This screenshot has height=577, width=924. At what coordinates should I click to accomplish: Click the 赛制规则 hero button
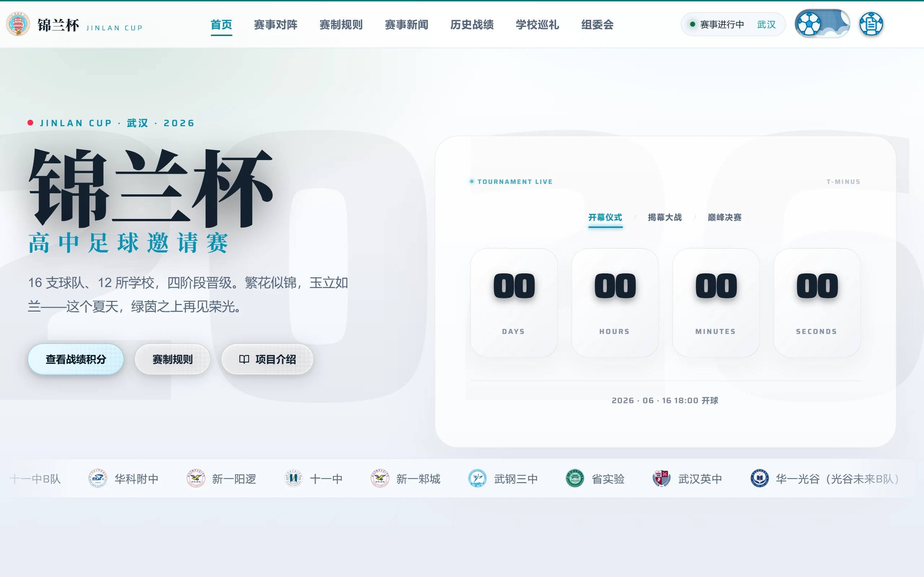(x=173, y=360)
